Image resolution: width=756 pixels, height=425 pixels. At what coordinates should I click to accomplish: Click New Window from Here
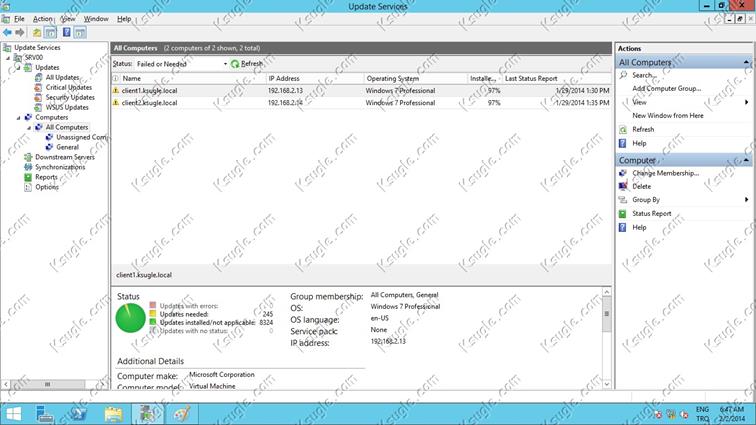pyautogui.click(x=667, y=116)
